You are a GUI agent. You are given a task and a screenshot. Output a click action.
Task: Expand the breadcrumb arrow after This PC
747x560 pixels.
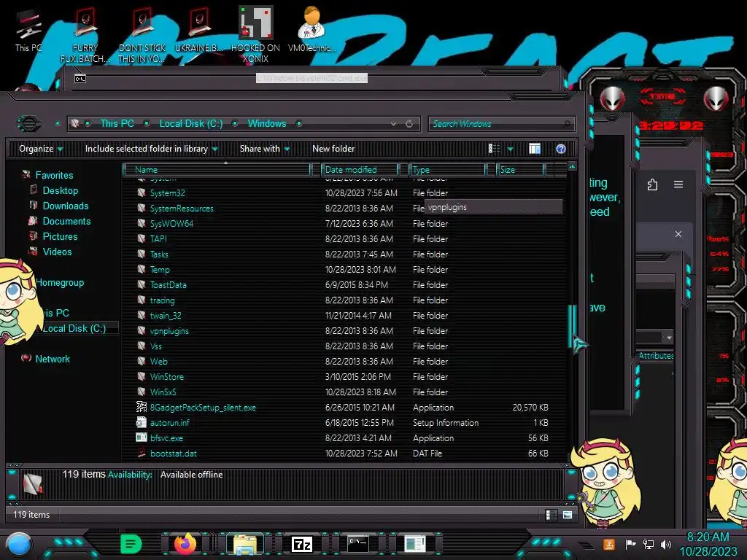click(147, 124)
